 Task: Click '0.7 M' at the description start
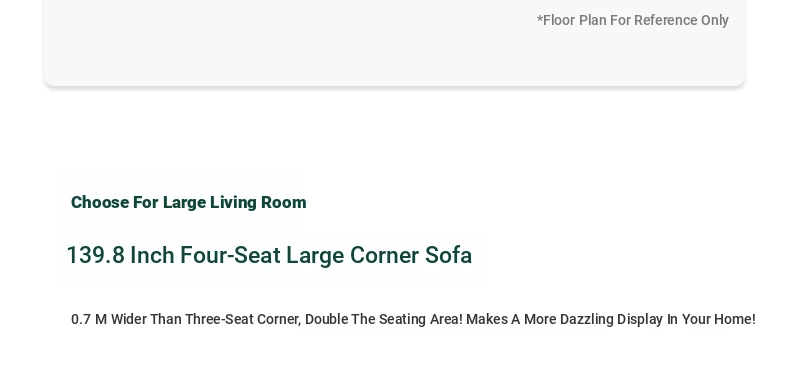point(89,320)
